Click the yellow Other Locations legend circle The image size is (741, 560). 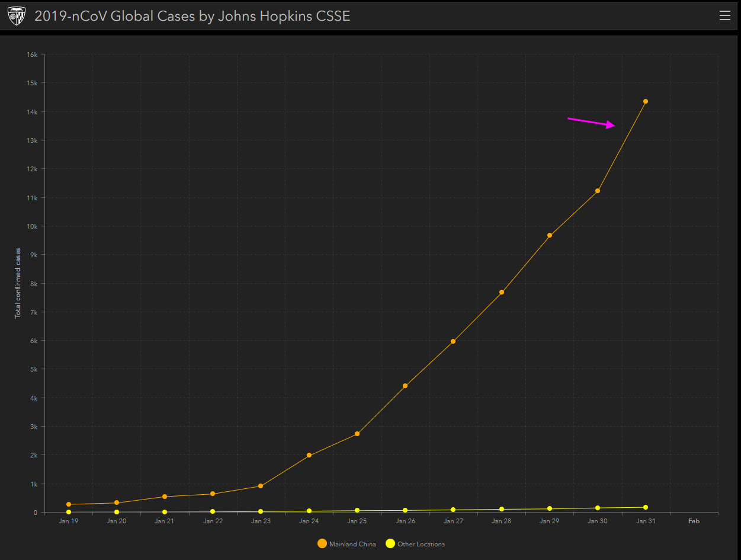click(x=390, y=544)
